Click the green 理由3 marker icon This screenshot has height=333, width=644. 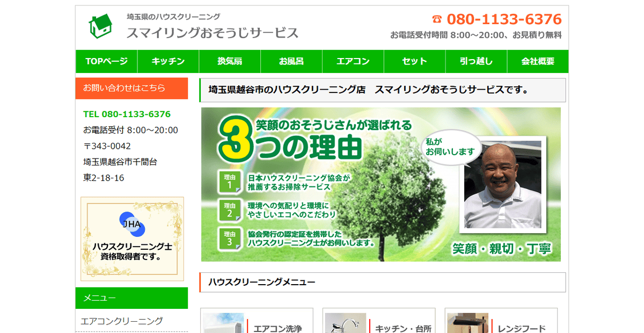(x=230, y=238)
